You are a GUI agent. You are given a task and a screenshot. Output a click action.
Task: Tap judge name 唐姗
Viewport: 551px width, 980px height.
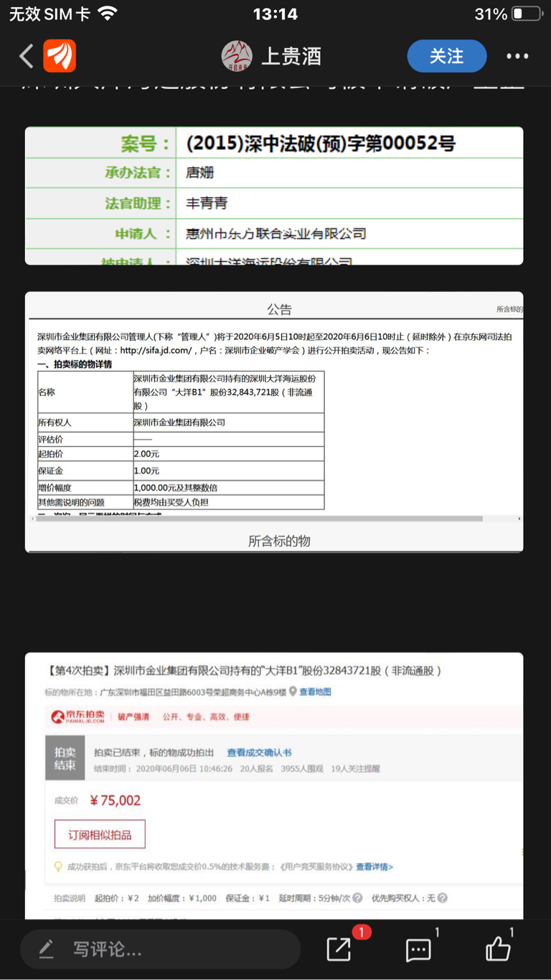pos(200,173)
